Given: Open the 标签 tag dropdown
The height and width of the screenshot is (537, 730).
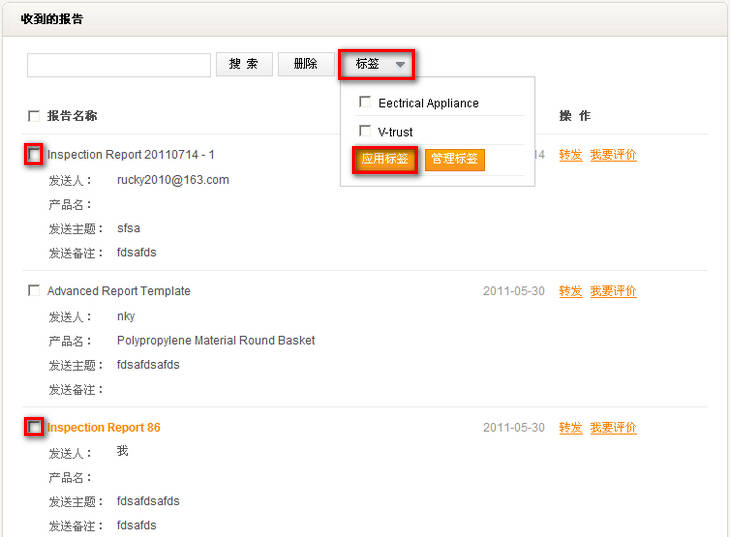Looking at the screenshot, I should pos(378,65).
